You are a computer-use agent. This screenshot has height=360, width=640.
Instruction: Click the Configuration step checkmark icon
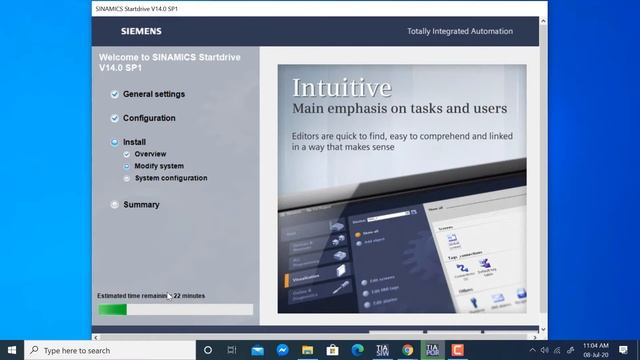115,118
